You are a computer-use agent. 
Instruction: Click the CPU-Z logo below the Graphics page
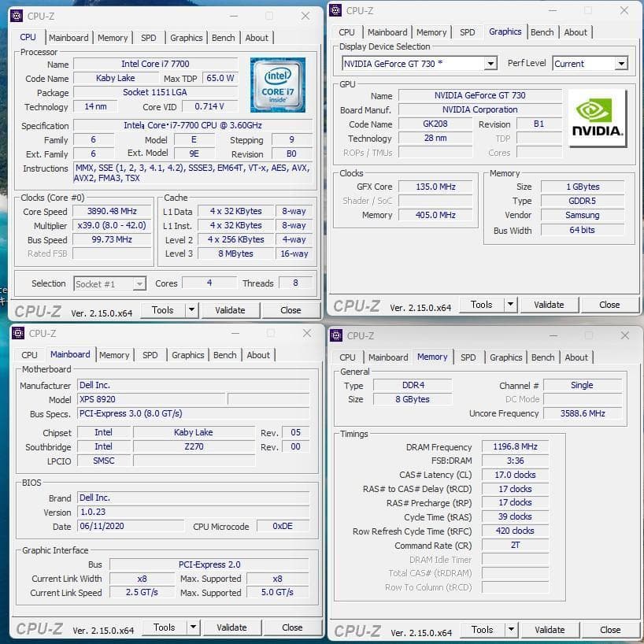[x=357, y=305]
